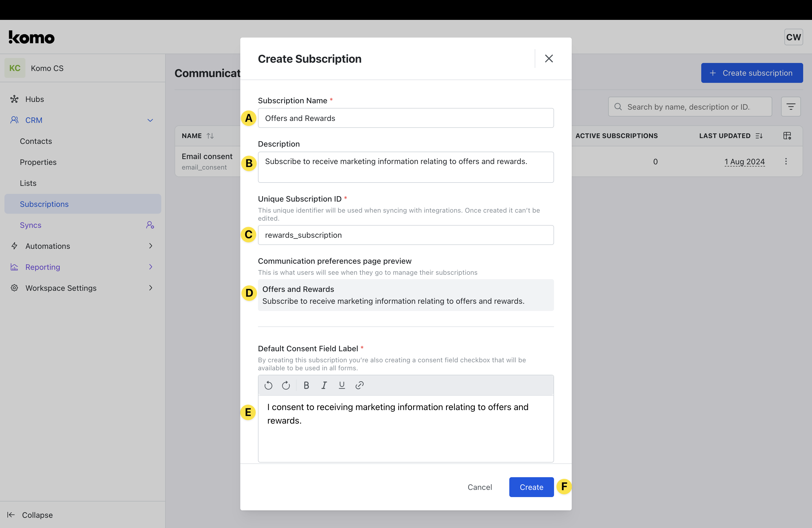Toggle italic formatting in consent label editor
Screen dimensions: 812x528
coord(324,386)
